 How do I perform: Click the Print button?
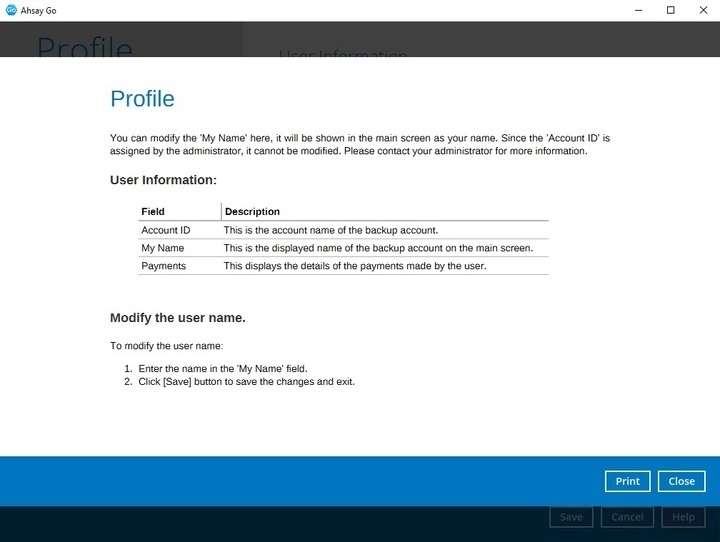[x=627, y=481]
